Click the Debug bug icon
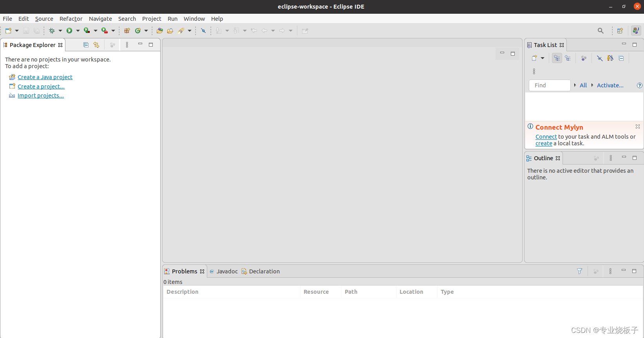Image resolution: width=644 pixels, height=338 pixels. (52, 31)
